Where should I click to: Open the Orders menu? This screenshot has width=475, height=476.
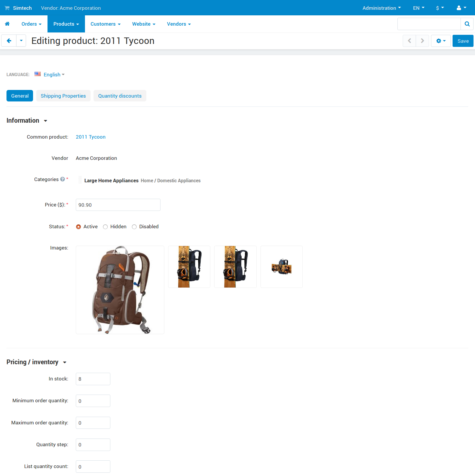(x=32, y=24)
